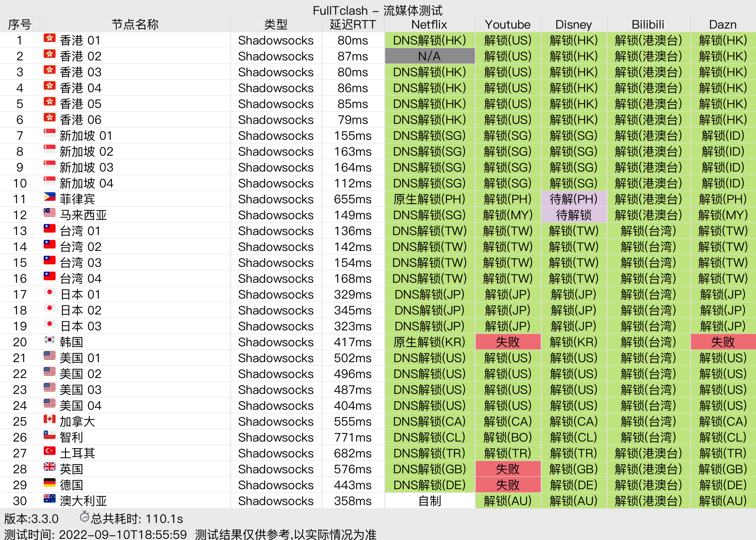
Task: Click the Disney column header
Action: 574,24
